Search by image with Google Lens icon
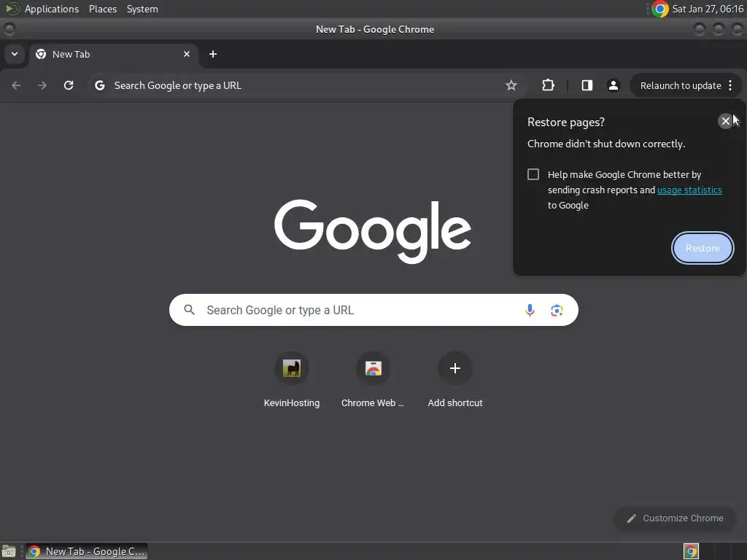The width and height of the screenshot is (747, 560). pyautogui.click(x=557, y=311)
